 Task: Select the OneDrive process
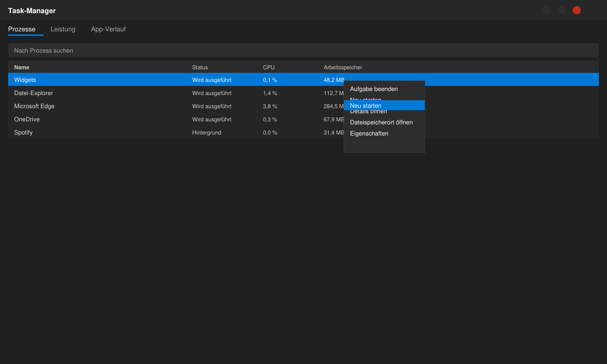pos(303,119)
